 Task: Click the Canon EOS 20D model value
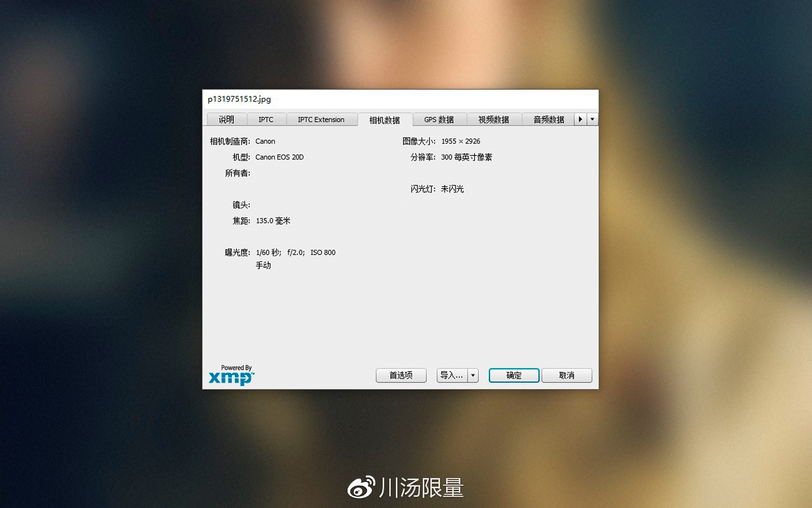tap(280, 157)
